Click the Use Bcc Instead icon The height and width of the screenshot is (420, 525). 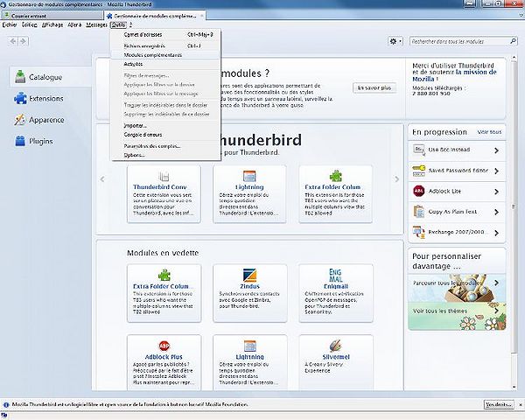tap(418, 150)
